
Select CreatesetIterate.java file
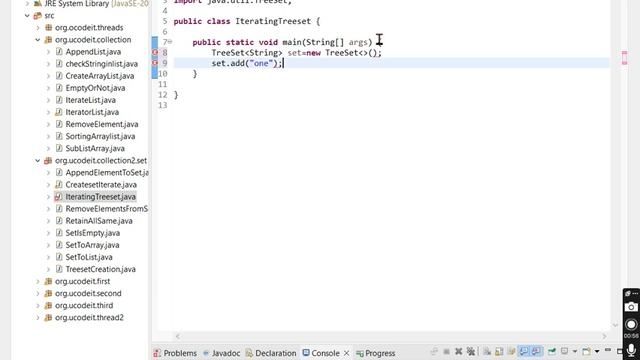[101, 185]
